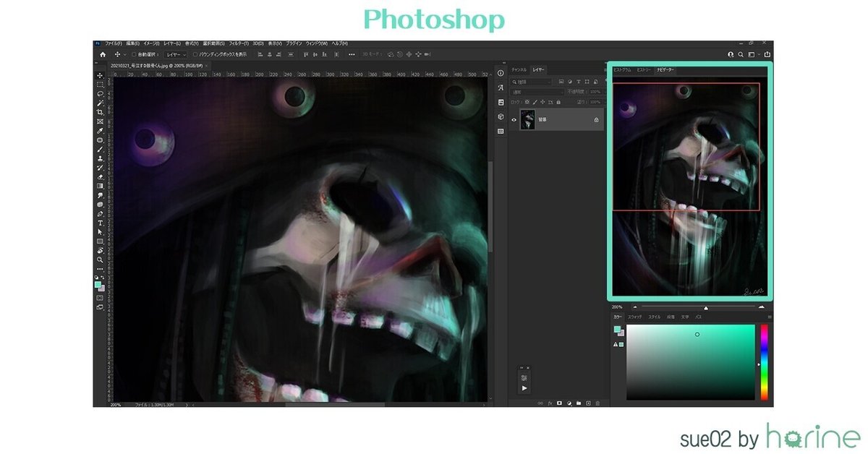Click the hue spectrum slider
Image resolution: width=868 pixels, height=454 pixels.
[x=764, y=362]
